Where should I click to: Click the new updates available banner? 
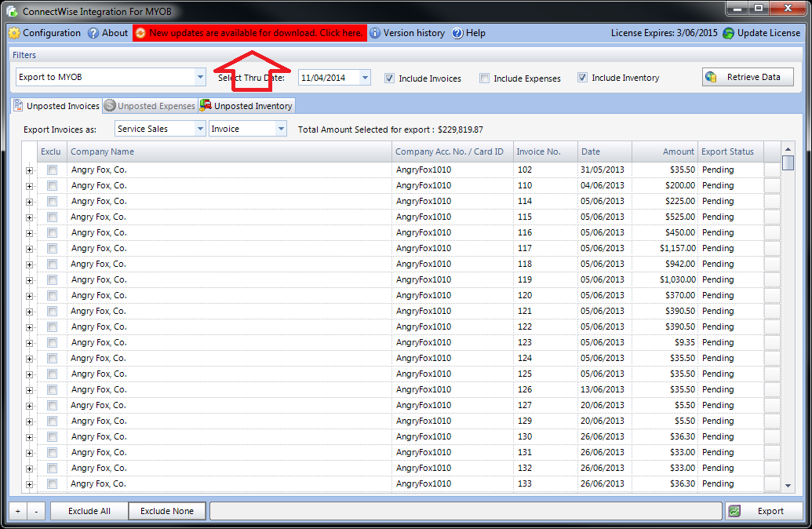tap(249, 33)
